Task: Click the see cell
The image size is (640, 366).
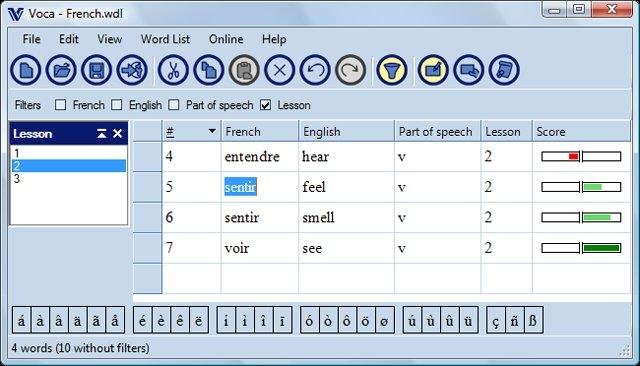Action: [x=347, y=248]
